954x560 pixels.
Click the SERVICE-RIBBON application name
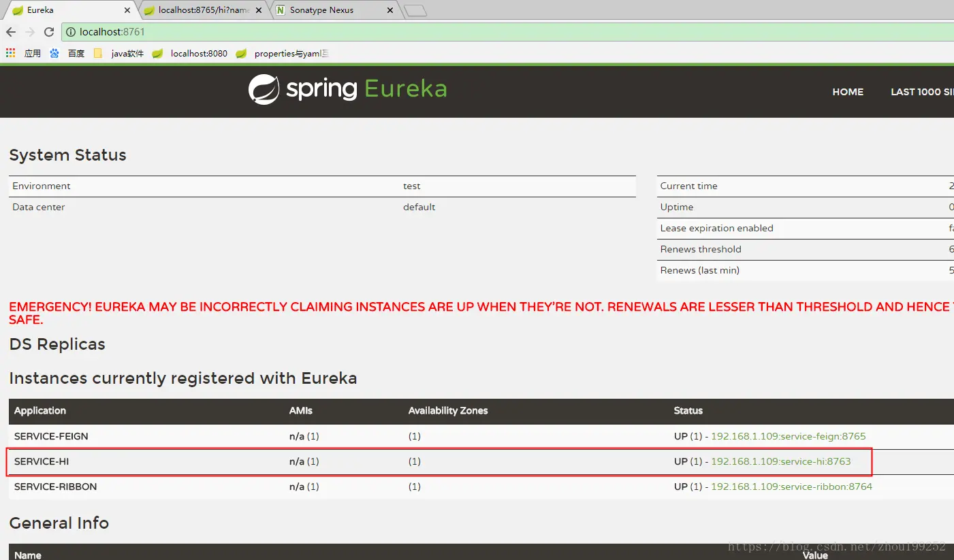(x=55, y=487)
